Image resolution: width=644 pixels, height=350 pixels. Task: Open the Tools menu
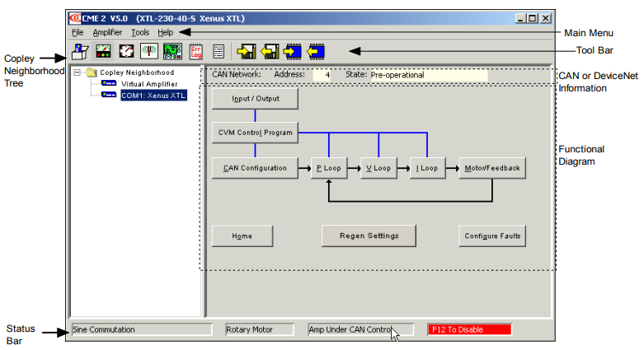click(140, 32)
